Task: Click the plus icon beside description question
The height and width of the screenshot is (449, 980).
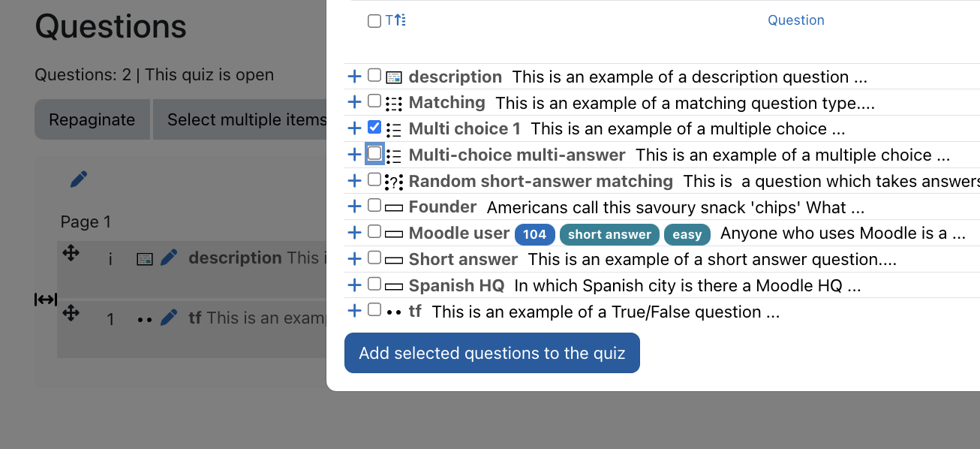Action: (x=354, y=77)
